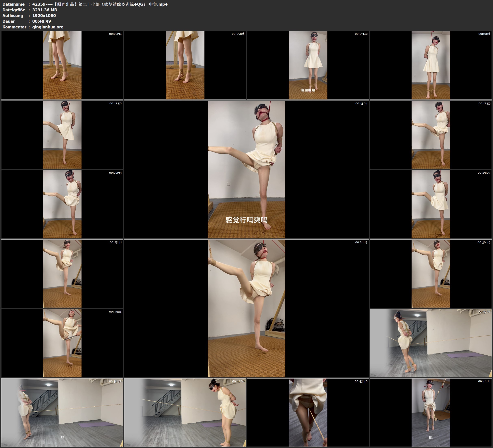Select the frame timestamped 00:20:33

click(x=62, y=204)
